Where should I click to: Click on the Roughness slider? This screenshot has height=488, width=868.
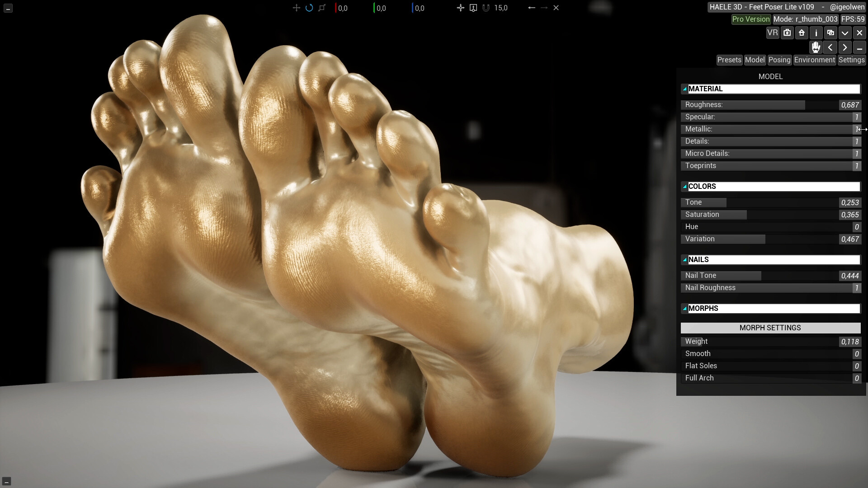759,105
